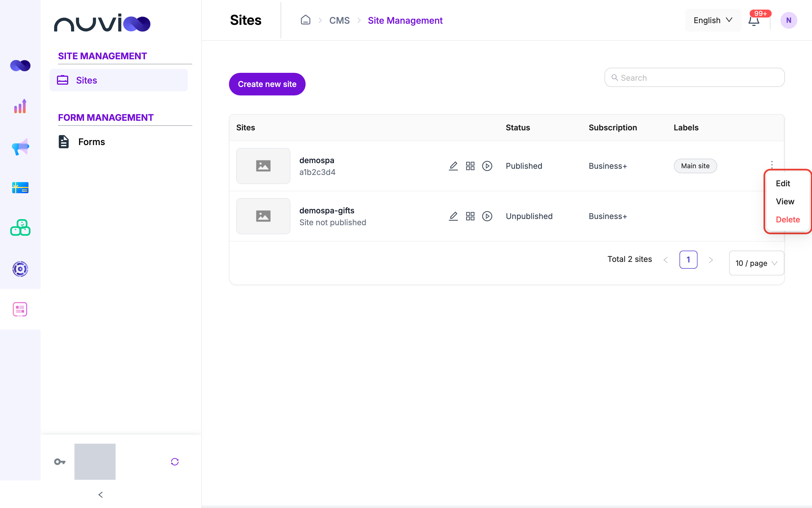Viewport: 812px width, 508px height.
Task: Click the refresh sync icon at sidebar bottom
Action: (x=175, y=462)
